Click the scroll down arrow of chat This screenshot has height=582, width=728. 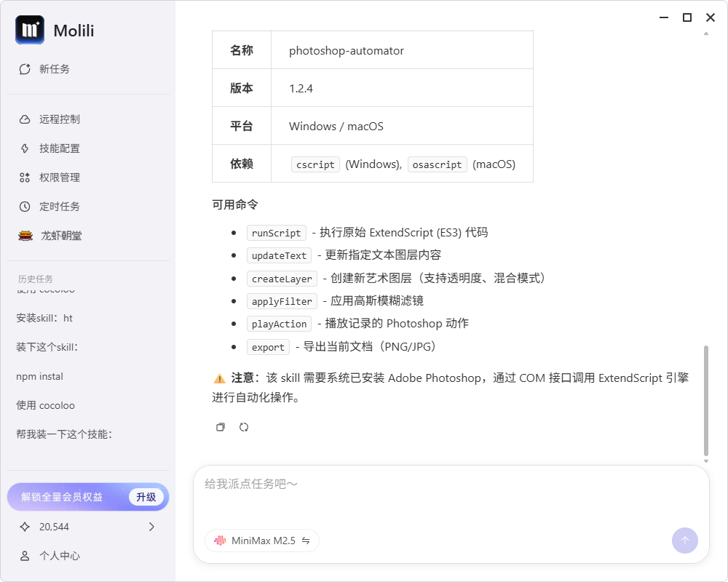tap(706, 461)
